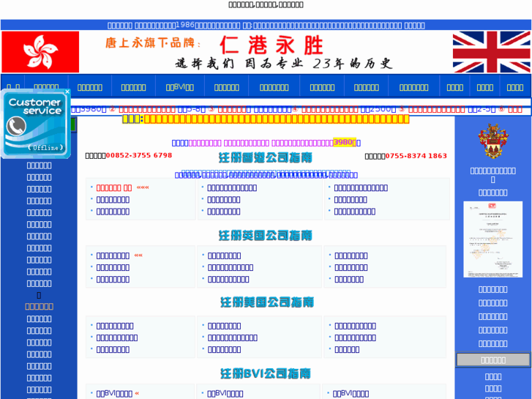The image size is (532, 399).
Task: Click the Hong Kong flag image
Action: (x=40, y=52)
